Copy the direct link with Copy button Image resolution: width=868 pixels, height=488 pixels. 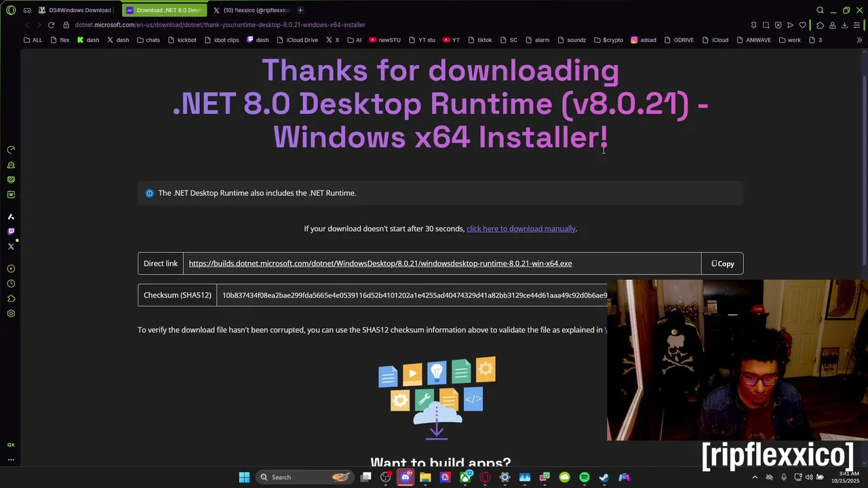click(722, 264)
